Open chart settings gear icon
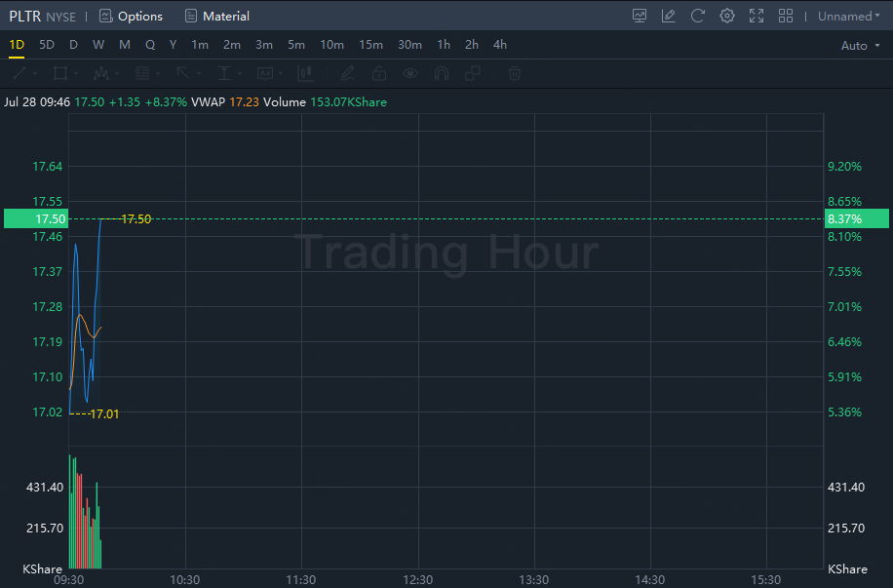The image size is (893, 588). (x=726, y=16)
